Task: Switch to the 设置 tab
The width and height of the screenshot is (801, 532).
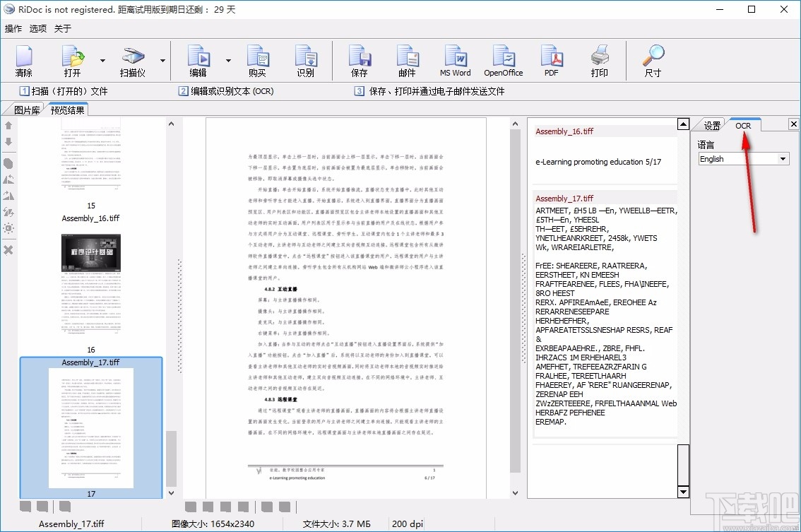Action: [712, 126]
